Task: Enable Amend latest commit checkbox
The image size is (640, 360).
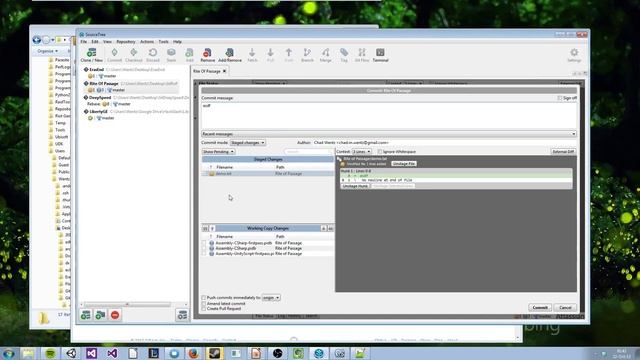Action: 204,303
